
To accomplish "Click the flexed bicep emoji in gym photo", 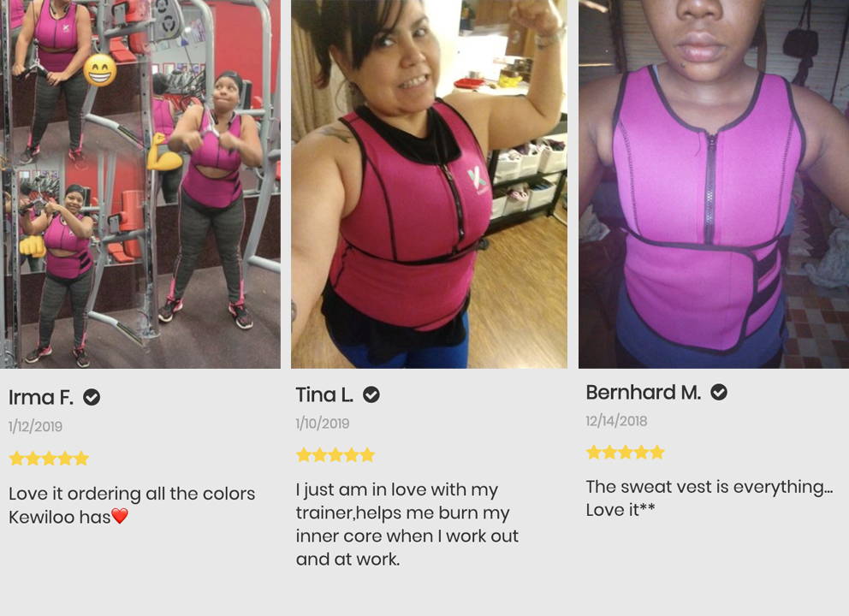I will (x=164, y=152).
